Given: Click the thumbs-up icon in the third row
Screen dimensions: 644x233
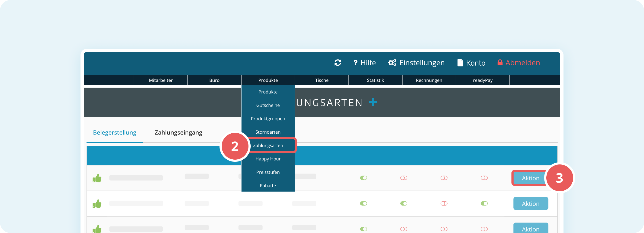Looking at the screenshot, I should [97, 229].
